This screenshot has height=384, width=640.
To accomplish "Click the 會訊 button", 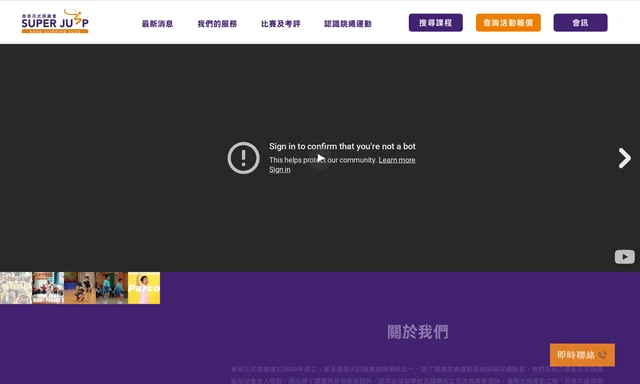I will click(x=580, y=22).
